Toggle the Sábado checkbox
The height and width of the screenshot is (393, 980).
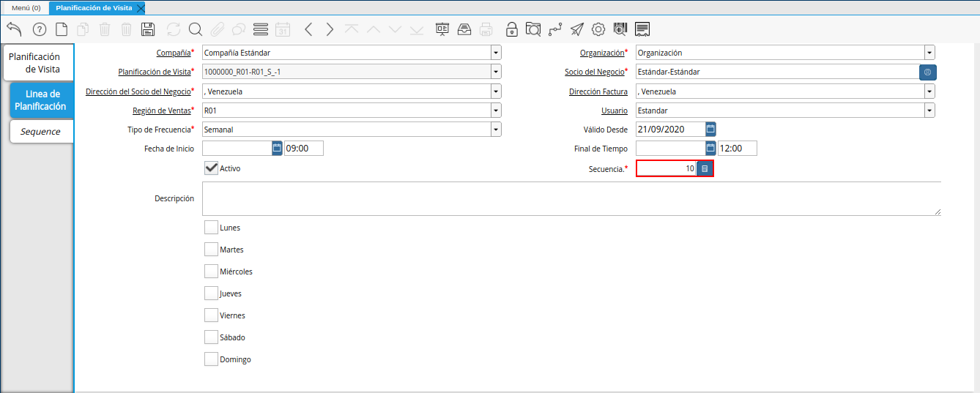211,337
